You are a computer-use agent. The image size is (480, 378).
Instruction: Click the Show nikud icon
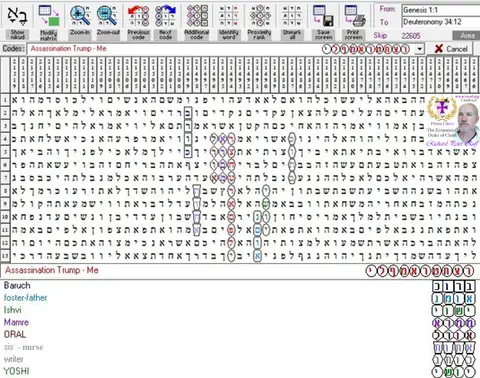tap(17, 21)
